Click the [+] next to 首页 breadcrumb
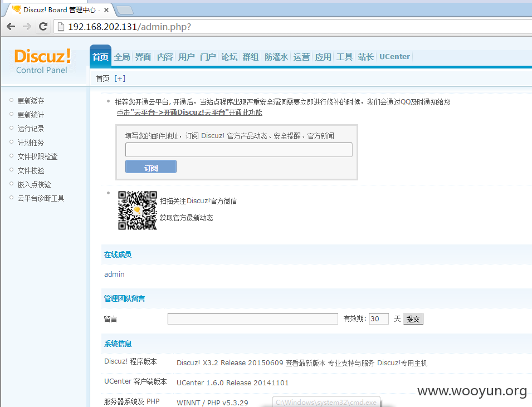The image size is (532, 407). pos(120,79)
